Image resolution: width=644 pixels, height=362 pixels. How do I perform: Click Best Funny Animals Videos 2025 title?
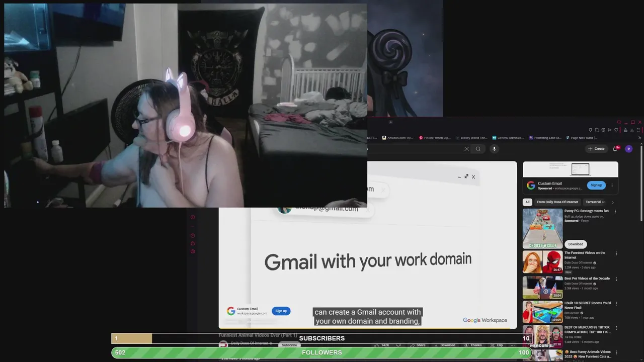click(588, 354)
